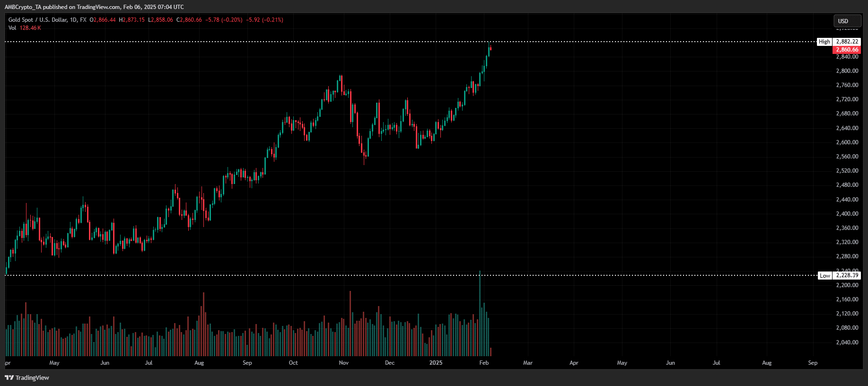Click the Nov label on the time axis

click(x=344, y=363)
